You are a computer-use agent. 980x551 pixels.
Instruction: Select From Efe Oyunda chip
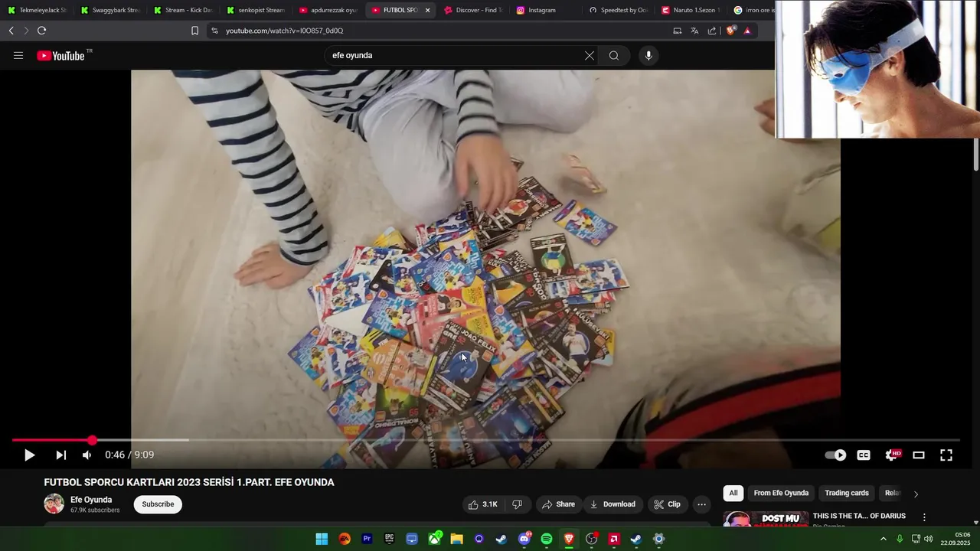tap(781, 493)
